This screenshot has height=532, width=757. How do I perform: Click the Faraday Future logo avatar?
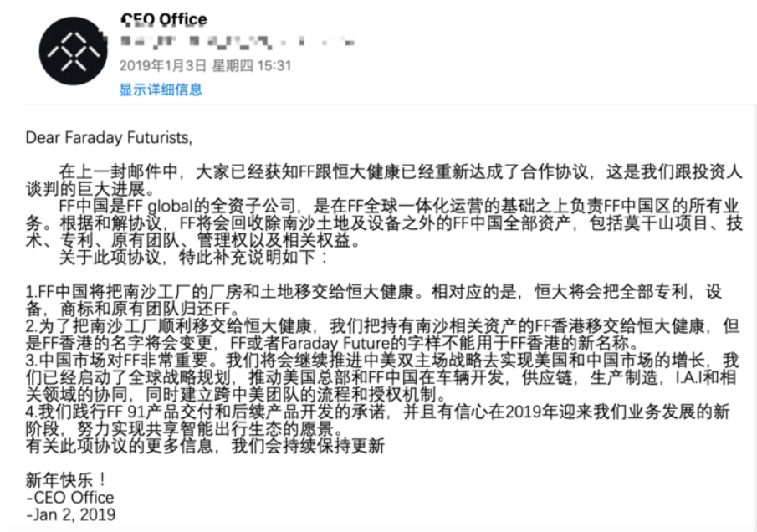(74, 51)
